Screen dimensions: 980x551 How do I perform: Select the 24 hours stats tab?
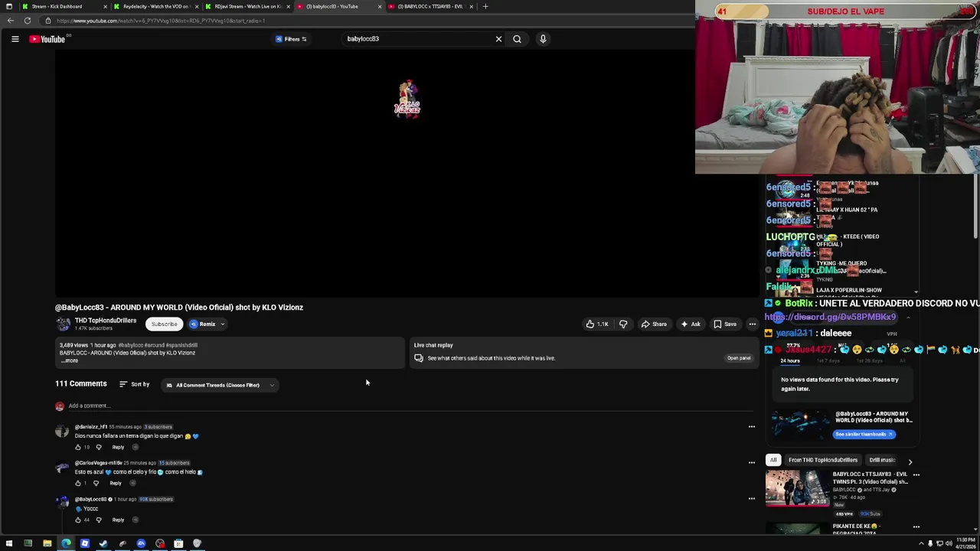click(790, 360)
